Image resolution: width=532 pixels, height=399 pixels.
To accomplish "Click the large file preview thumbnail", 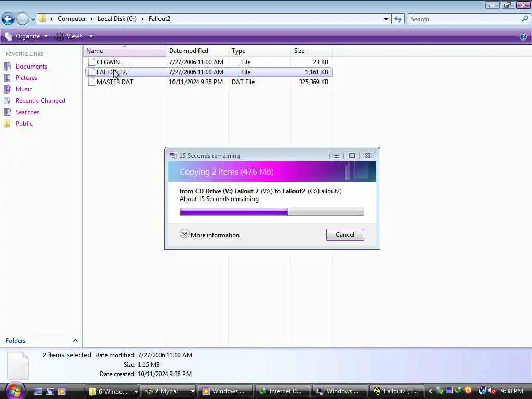I will click(x=18, y=365).
